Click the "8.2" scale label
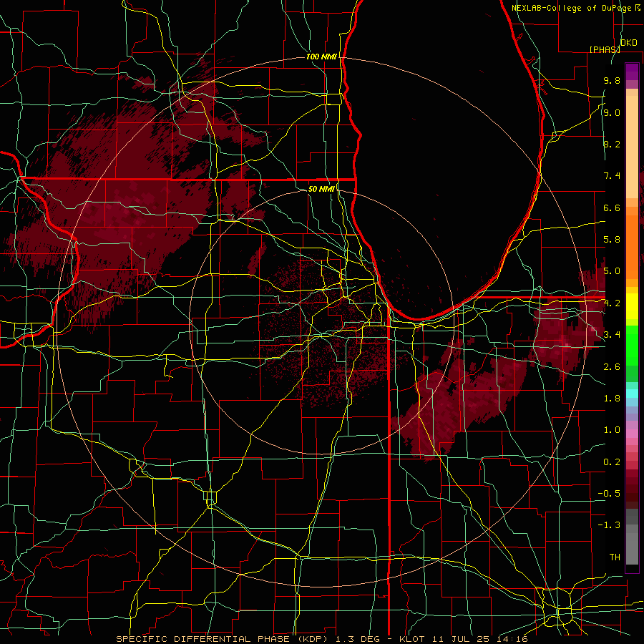The width and height of the screenshot is (644, 644). point(612,144)
